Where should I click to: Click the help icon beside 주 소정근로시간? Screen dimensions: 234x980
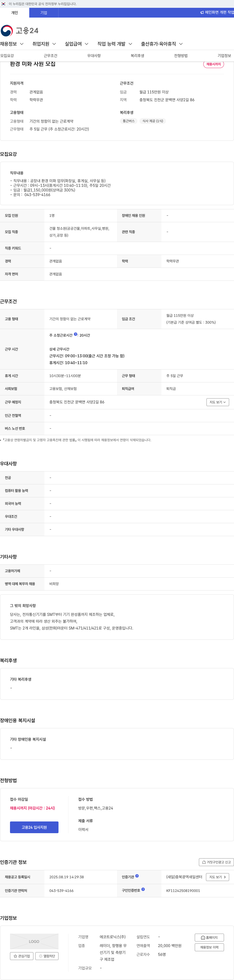(x=75, y=334)
